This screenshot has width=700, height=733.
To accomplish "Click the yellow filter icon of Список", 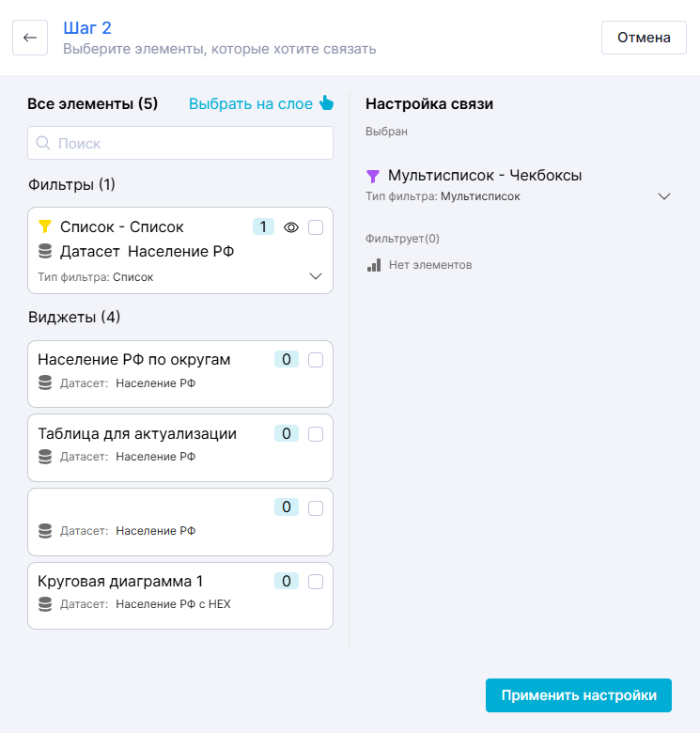I will 44,226.
